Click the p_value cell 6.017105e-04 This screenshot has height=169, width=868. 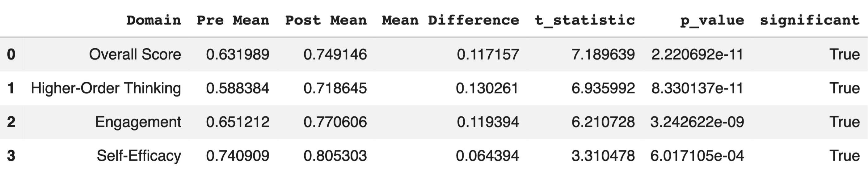tap(697, 155)
